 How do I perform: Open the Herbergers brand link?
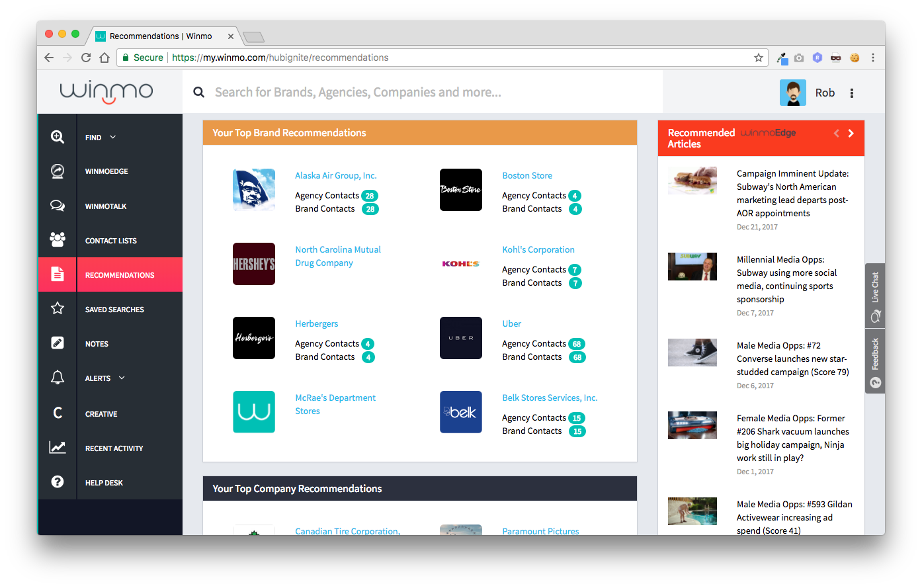317,323
